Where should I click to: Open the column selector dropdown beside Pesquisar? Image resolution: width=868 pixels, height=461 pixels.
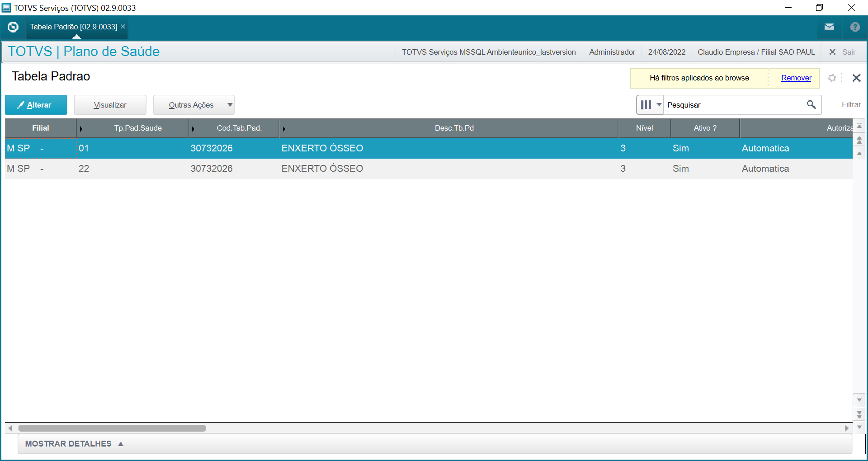(650, 105)
